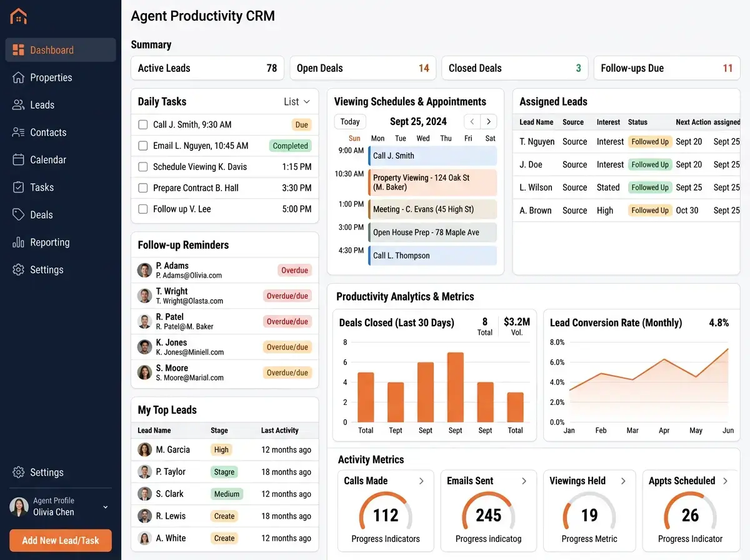Click the Emails Sent 245 progress gauge
Viewport: 750px width, 560px height.
tap(488, 512)
